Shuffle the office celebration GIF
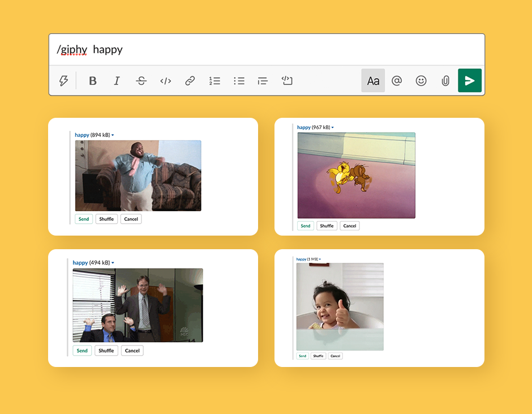This screenshot has width=532, height=414. 106,351
